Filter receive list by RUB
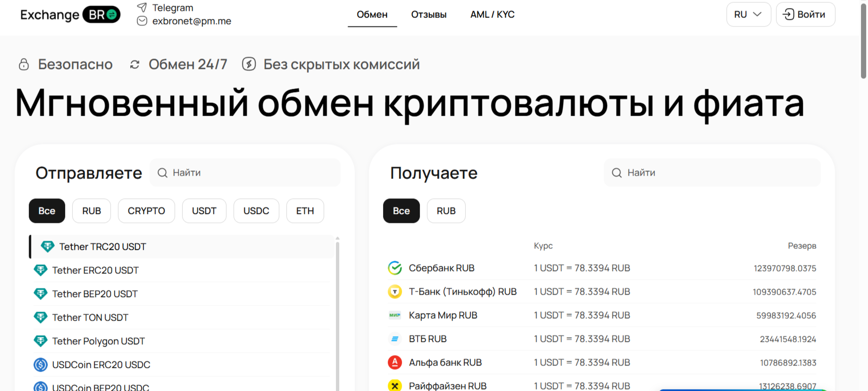 (446, 211)
